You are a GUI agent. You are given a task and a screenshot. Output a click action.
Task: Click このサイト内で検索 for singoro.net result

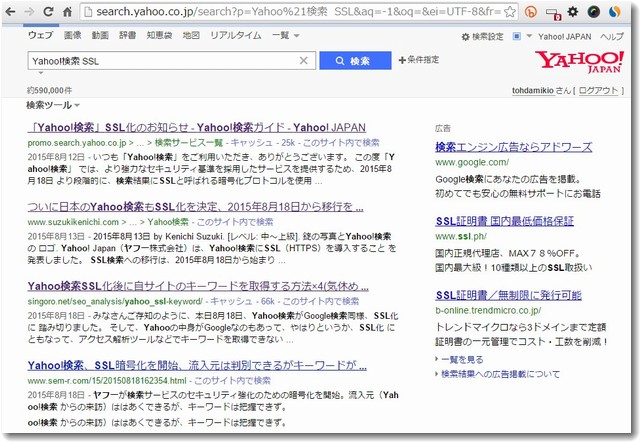point(321,301)
